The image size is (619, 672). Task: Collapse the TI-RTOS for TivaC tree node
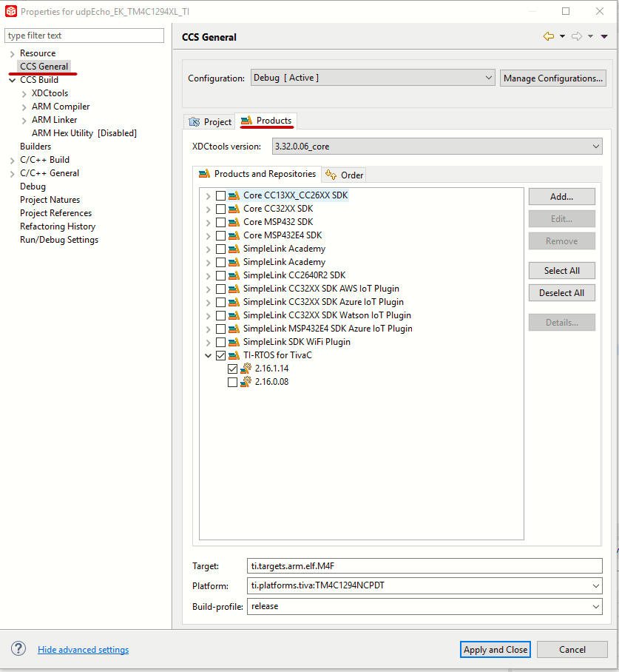[x=209, y=355]
